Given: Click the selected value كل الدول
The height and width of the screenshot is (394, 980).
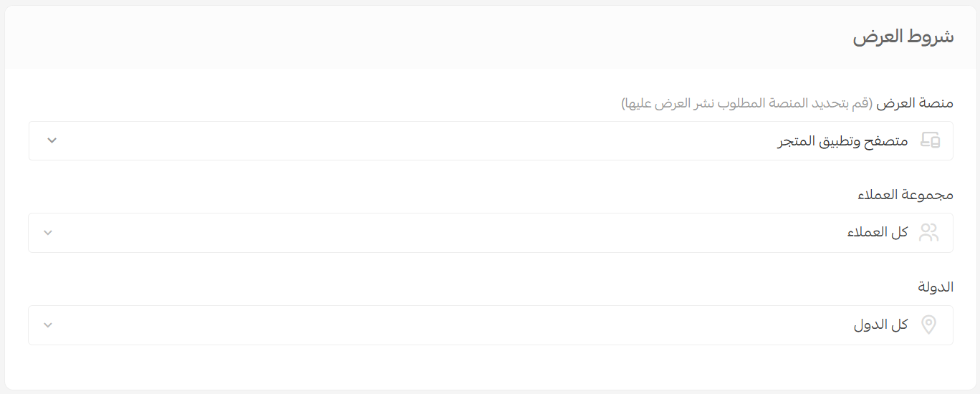Looking at the screenshot, I should [880, 325].
